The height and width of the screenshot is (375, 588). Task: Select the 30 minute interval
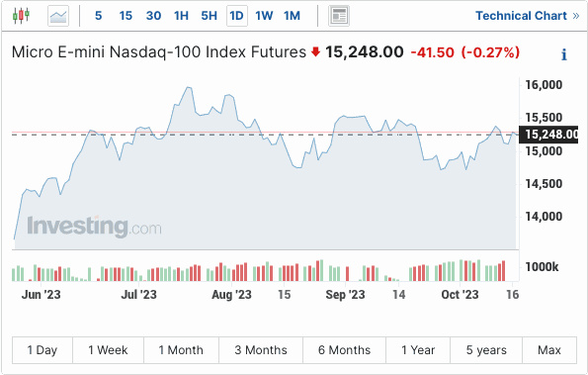click(153, 16)
